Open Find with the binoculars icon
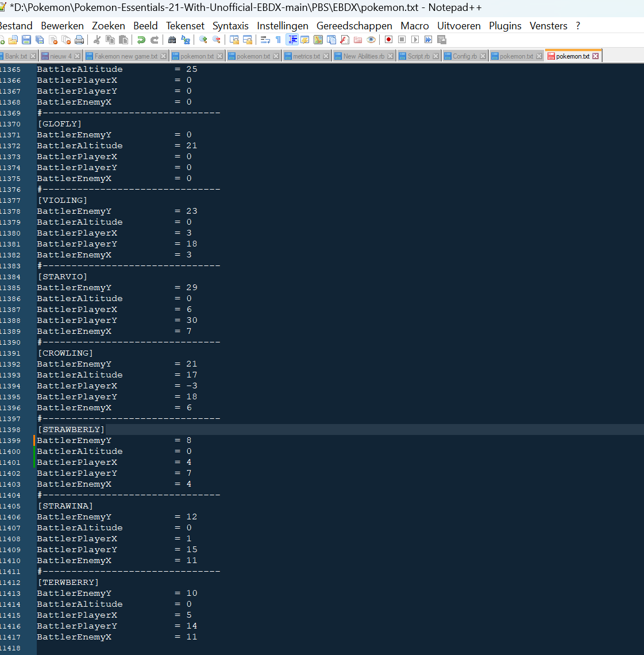 (172, 40)
